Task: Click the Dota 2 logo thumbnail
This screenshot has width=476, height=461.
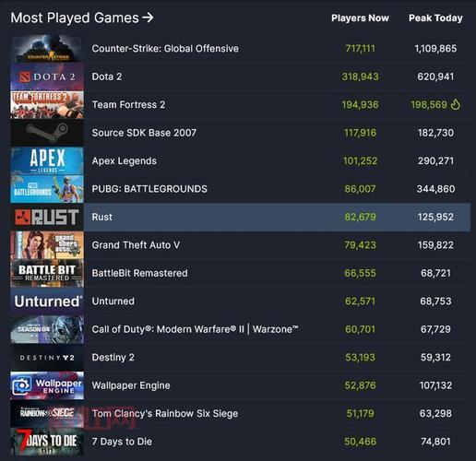Action: pyautogui.click(x=47, y=77)
